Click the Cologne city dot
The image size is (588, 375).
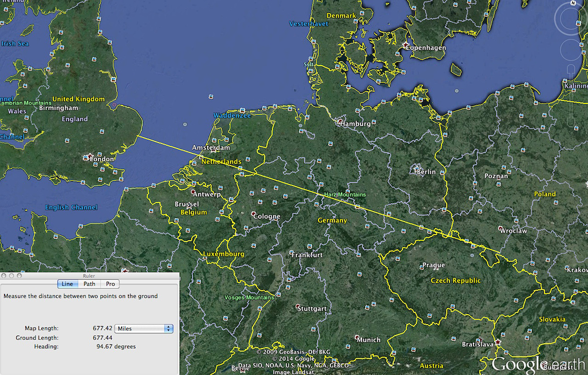pyautogui.click(x=253, y=214)
